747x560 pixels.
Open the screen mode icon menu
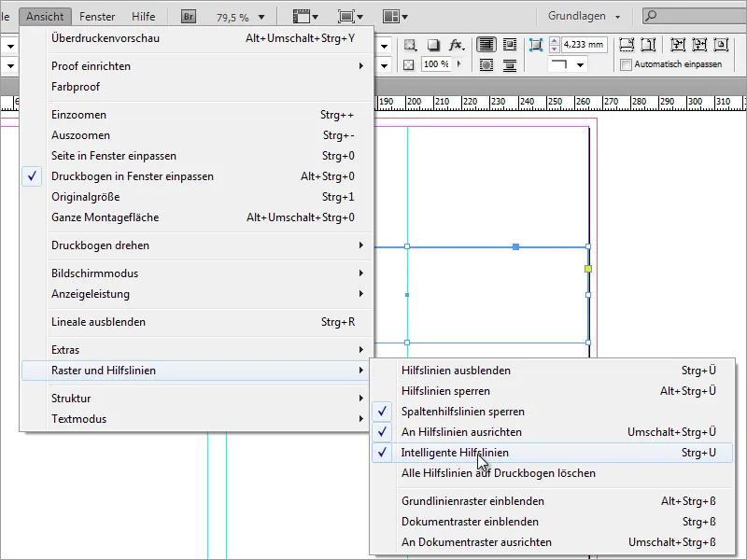(350, 17)
